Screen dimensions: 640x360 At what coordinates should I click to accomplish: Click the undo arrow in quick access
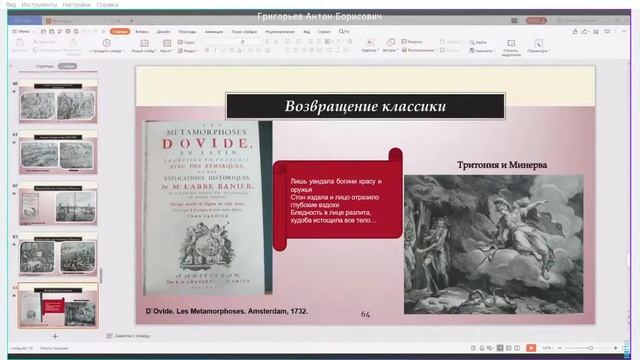click(x=86, y=31)
